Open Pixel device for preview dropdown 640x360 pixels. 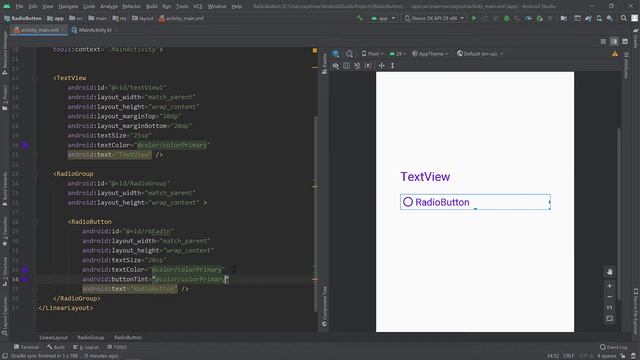tap(373, 53)
